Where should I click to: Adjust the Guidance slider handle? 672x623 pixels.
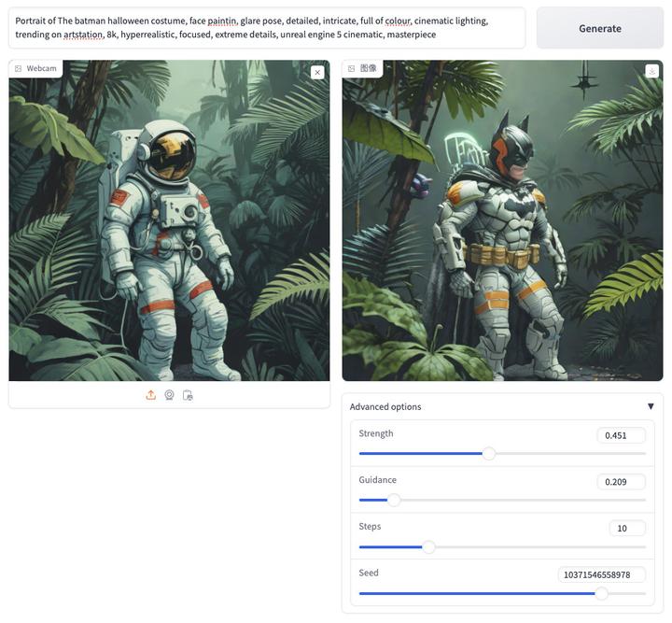pyautogui.click(x=394, y=500)
